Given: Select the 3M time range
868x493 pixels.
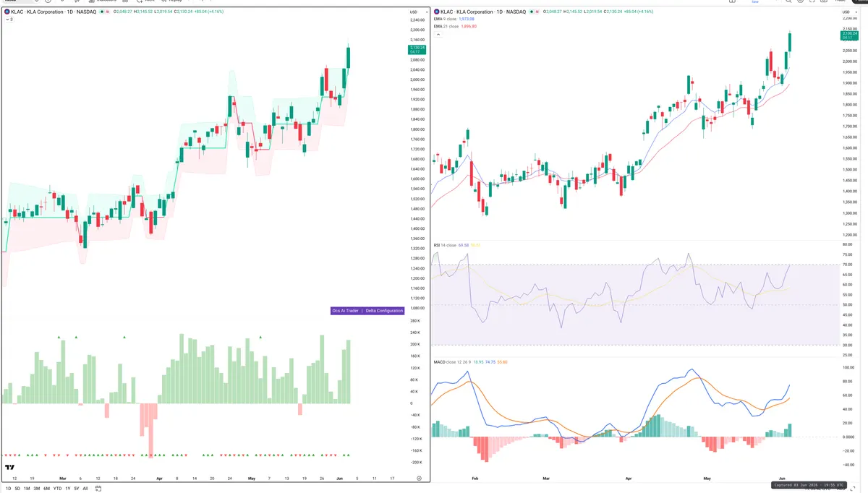Looking at the screenshot, I should tap(37, 489).
